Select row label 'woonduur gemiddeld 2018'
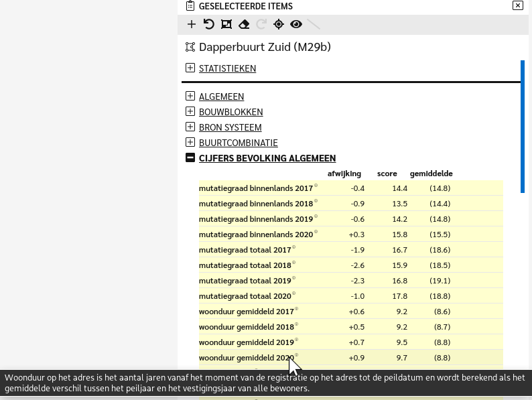The height and width of the screenshot is (400, 532). click(247, 327)
